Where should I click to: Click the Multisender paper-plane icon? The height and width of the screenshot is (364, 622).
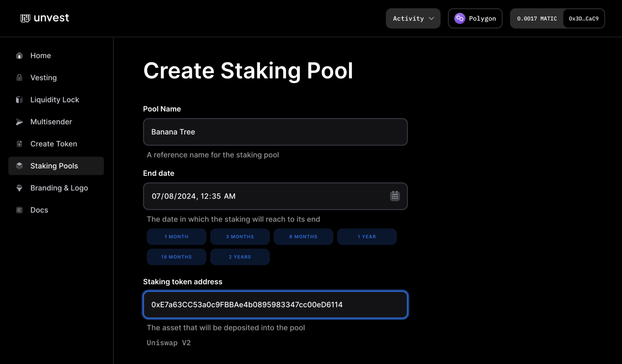pos(19,121)
